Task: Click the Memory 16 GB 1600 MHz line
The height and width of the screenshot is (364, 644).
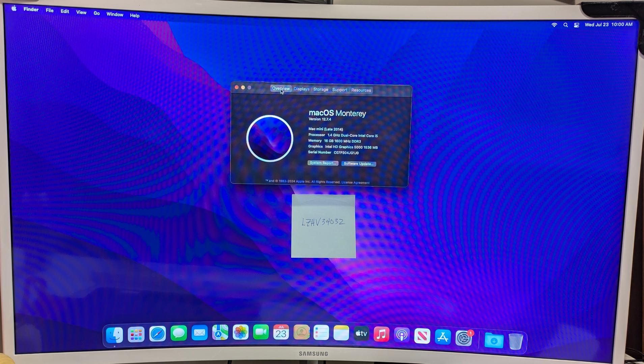Action: pos(335,141)
